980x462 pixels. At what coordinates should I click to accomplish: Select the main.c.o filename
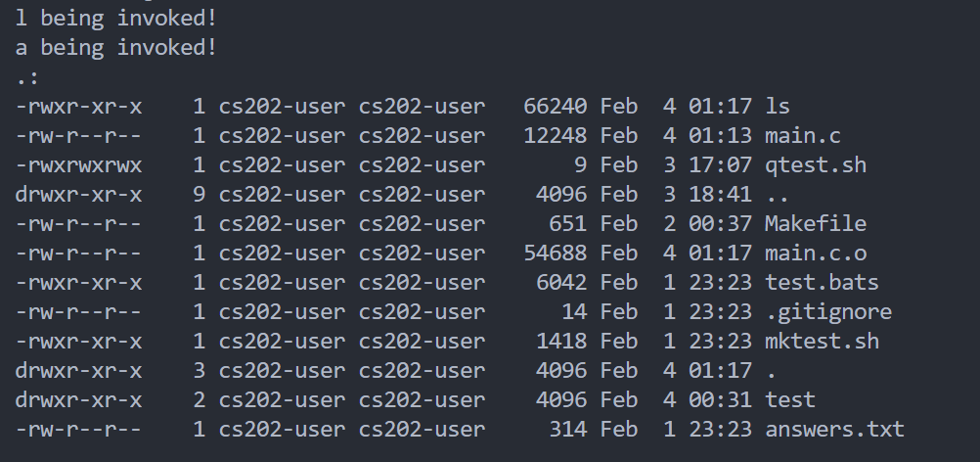(x=816, y=254)
